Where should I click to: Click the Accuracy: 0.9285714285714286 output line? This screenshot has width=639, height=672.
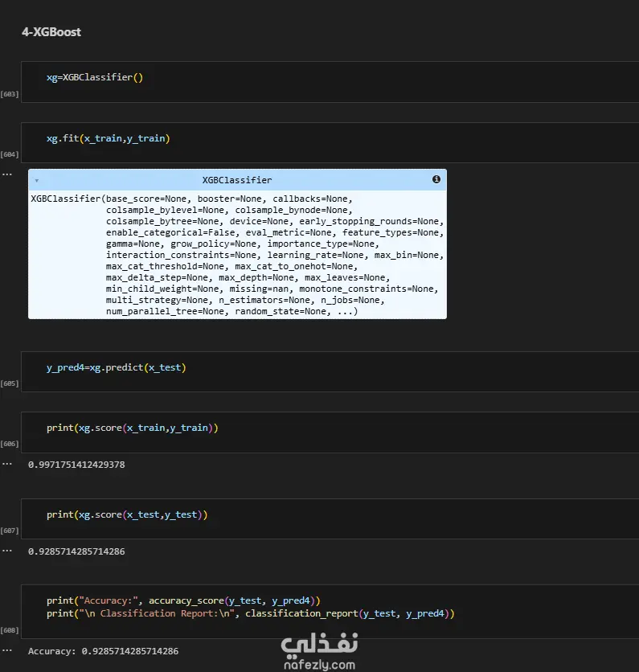pyautogui.click(x=104, y=651)
